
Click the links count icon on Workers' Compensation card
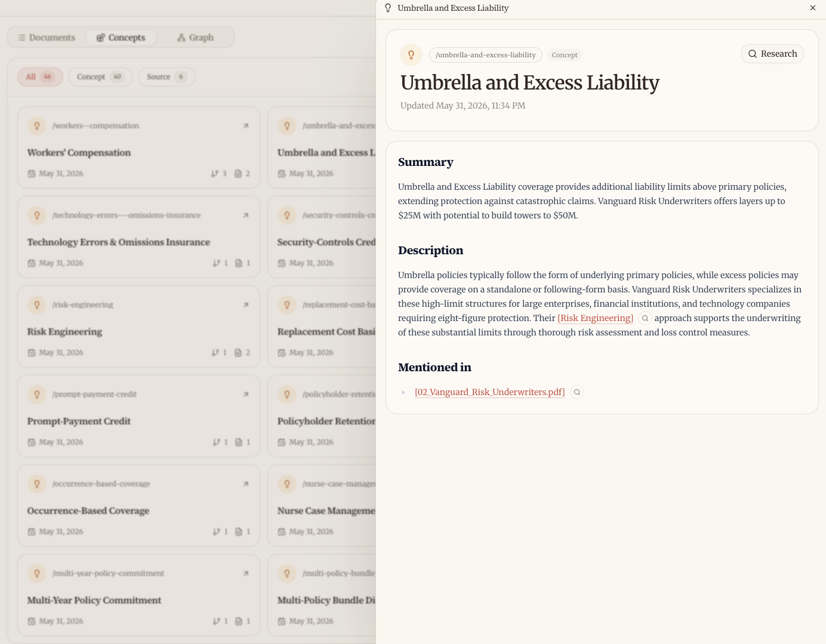215,174
